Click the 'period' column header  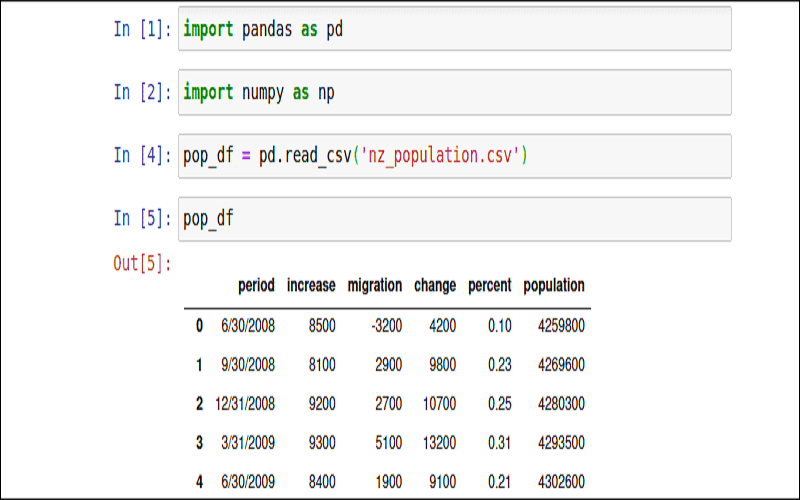point(256,285)
